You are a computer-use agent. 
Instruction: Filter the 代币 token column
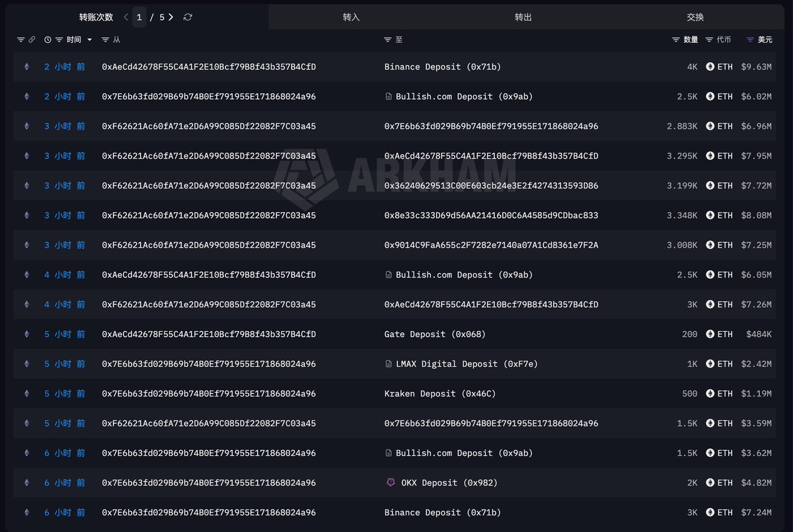(709, 40)
